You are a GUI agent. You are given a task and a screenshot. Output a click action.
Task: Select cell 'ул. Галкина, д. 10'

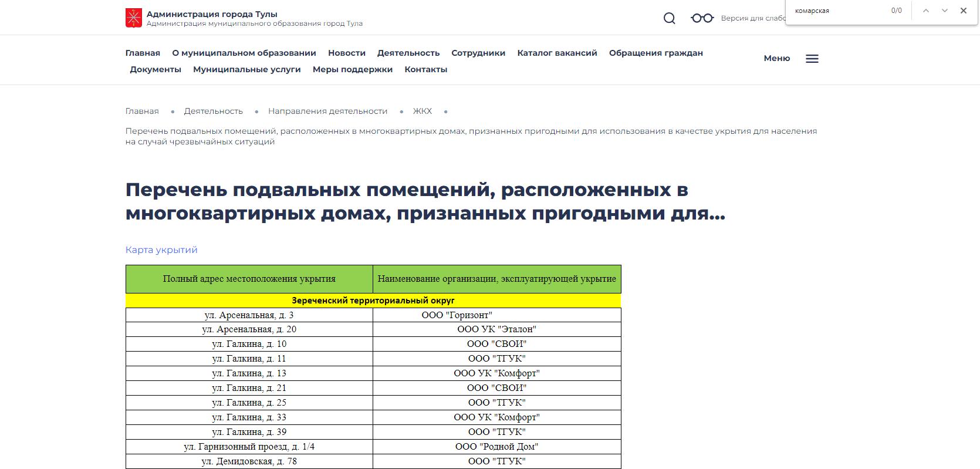249,344
